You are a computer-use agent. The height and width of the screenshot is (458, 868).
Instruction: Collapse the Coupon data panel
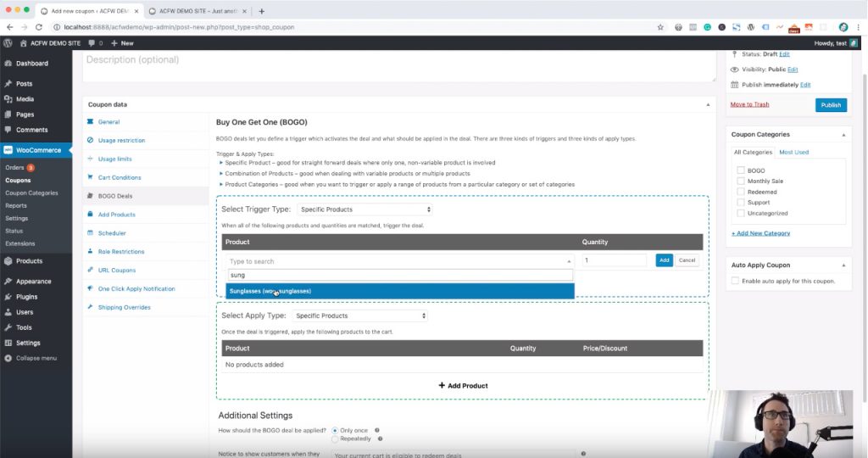point(708,104)
